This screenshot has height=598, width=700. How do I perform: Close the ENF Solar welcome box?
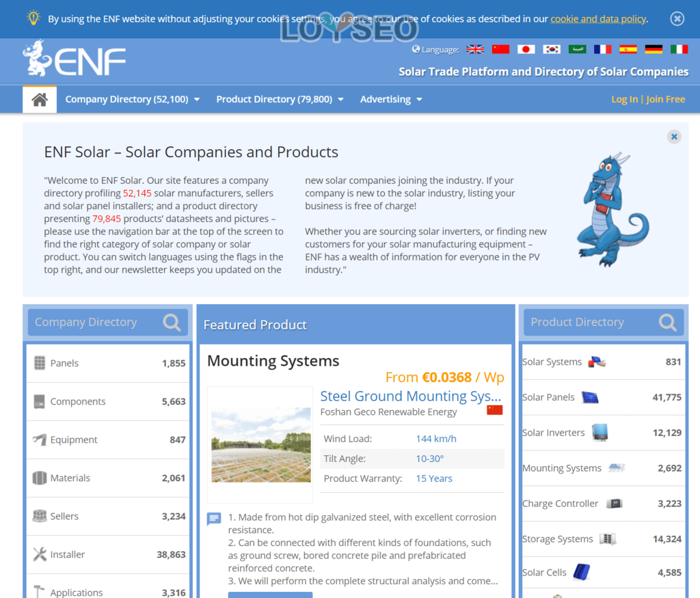tap(674, 137)
